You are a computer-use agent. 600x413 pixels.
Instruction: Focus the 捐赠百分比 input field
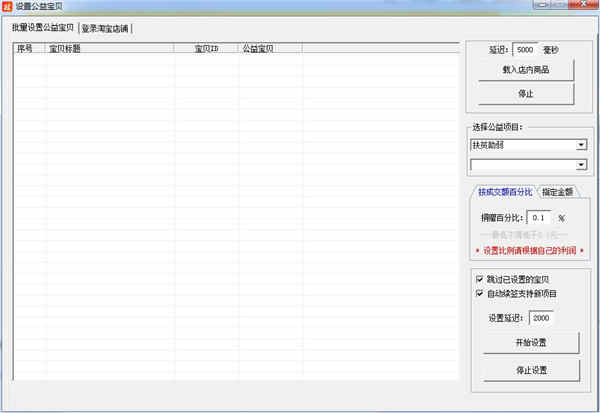tap(540, 217)
